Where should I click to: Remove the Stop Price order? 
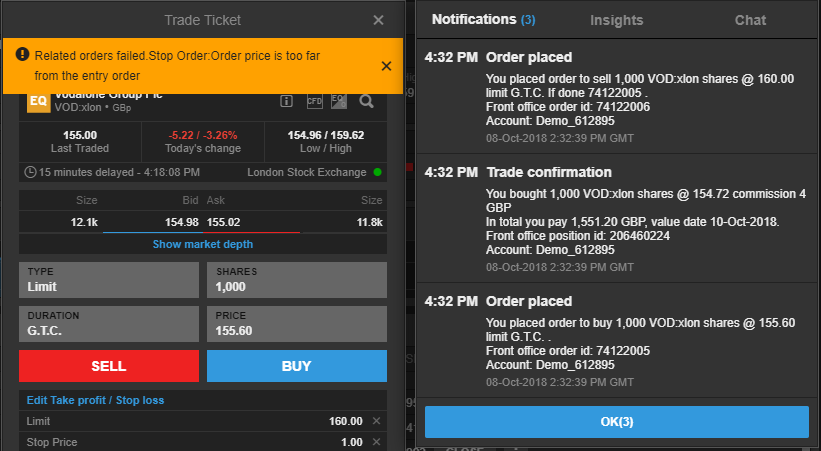click(x=377, y=442)
